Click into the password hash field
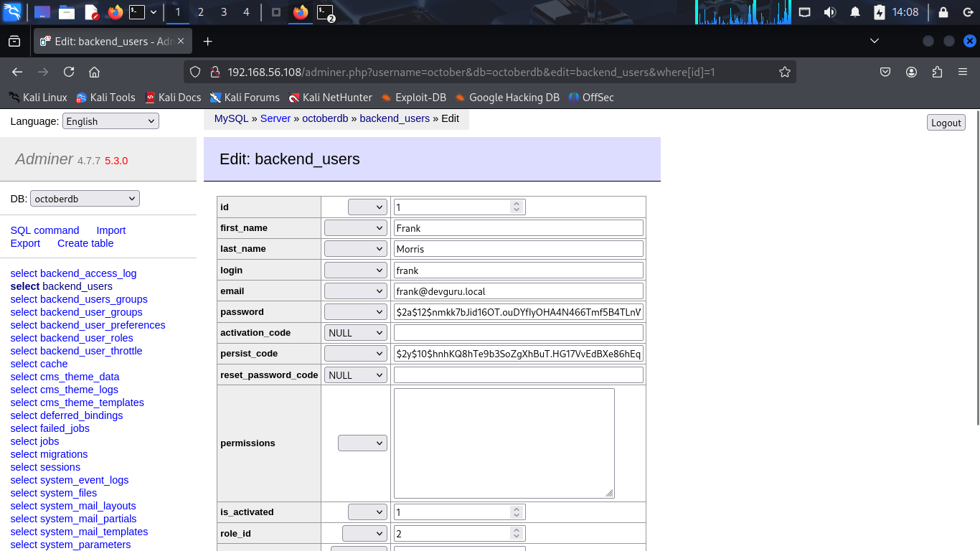This screenshot has height=551, width=980. (x=518, y=312)
